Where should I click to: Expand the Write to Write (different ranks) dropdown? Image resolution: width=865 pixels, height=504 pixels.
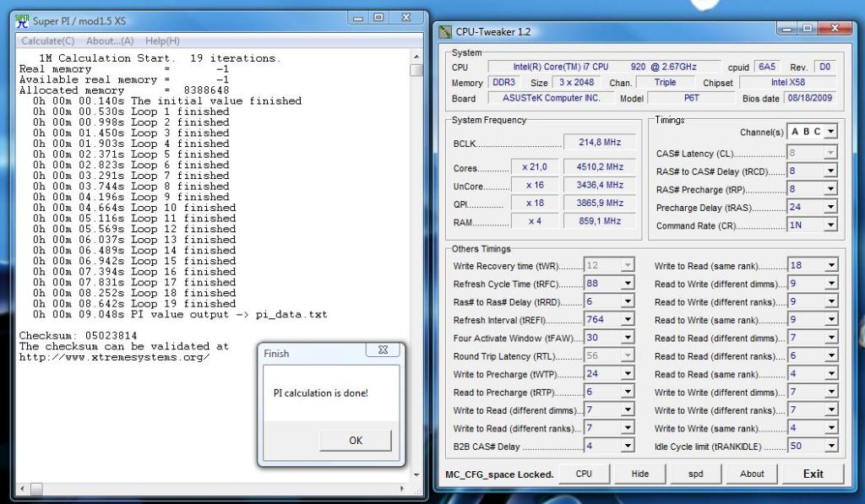[x=831, y=409]
